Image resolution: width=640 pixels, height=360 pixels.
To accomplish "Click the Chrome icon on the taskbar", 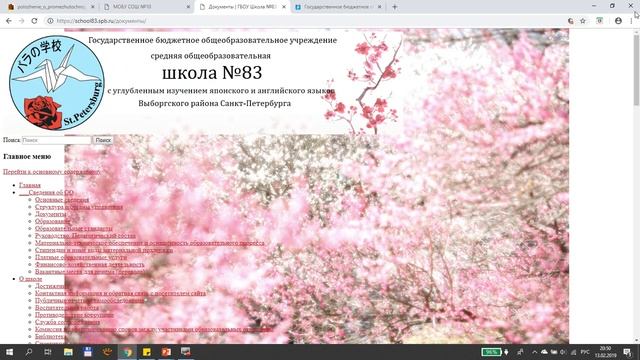I will pos(127,352).
